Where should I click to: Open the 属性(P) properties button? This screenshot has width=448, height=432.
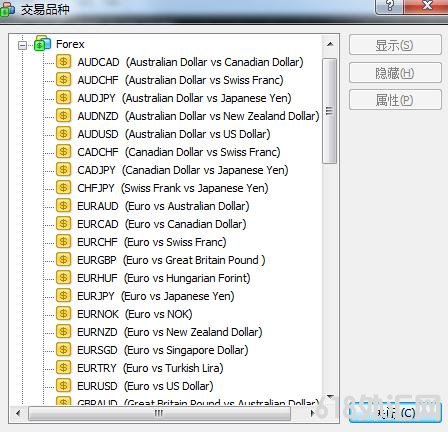[x=395, y=100]
